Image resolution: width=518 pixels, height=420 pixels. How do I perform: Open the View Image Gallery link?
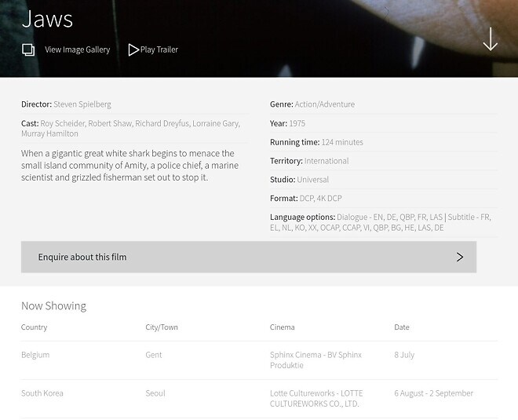pos(77,49)
